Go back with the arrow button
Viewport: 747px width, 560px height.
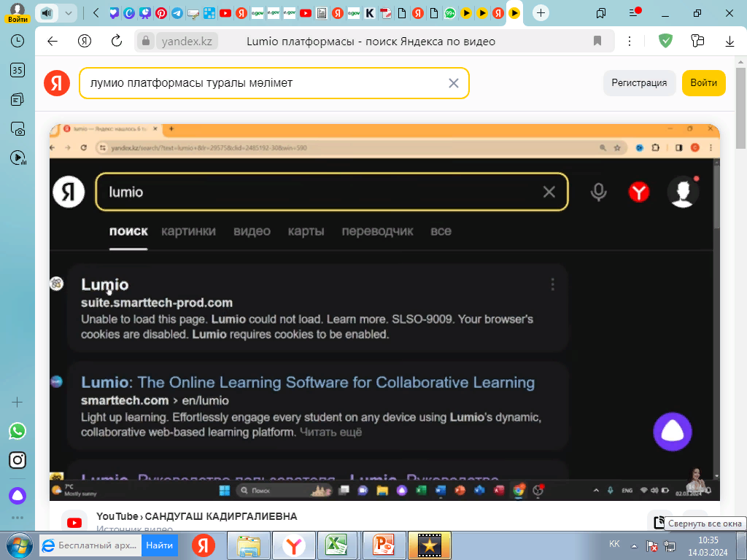[x=53, y=42]
